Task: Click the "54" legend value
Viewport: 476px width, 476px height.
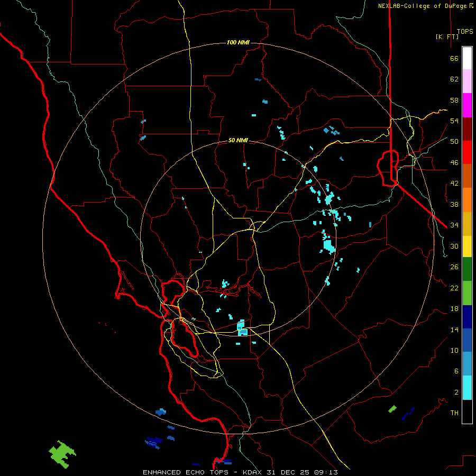Action: 454,121
